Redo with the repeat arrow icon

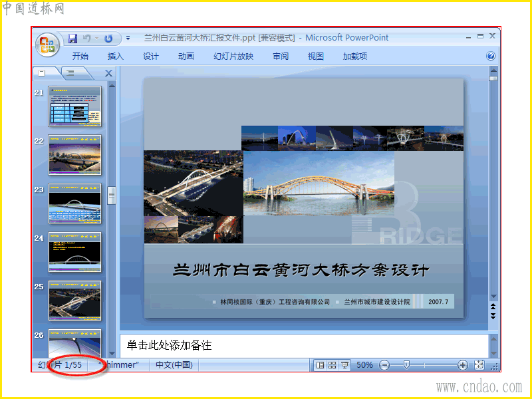pyautogui.click(x=108, y=39)
